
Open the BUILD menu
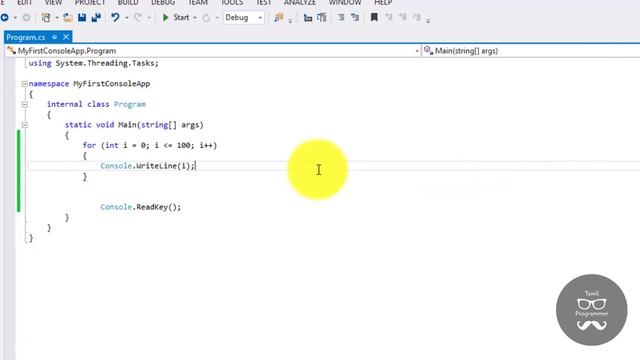coord(128,2)
